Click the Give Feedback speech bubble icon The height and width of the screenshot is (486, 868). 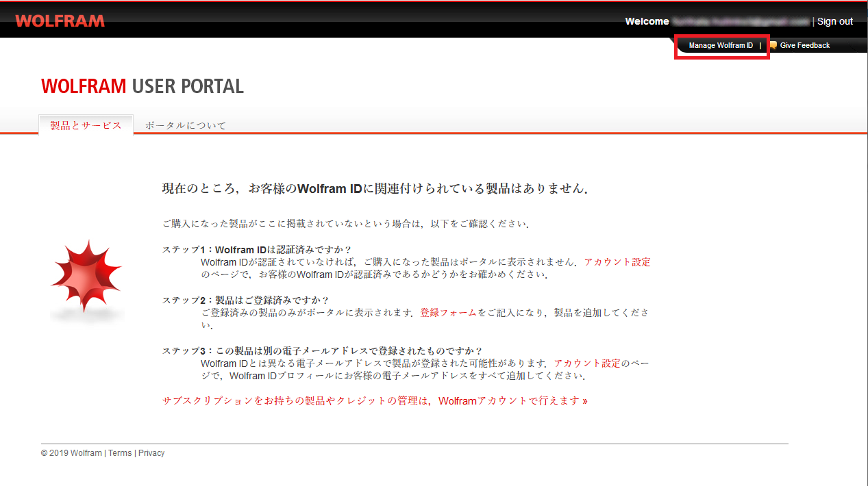pyautogui.click(x=773, y=45)
